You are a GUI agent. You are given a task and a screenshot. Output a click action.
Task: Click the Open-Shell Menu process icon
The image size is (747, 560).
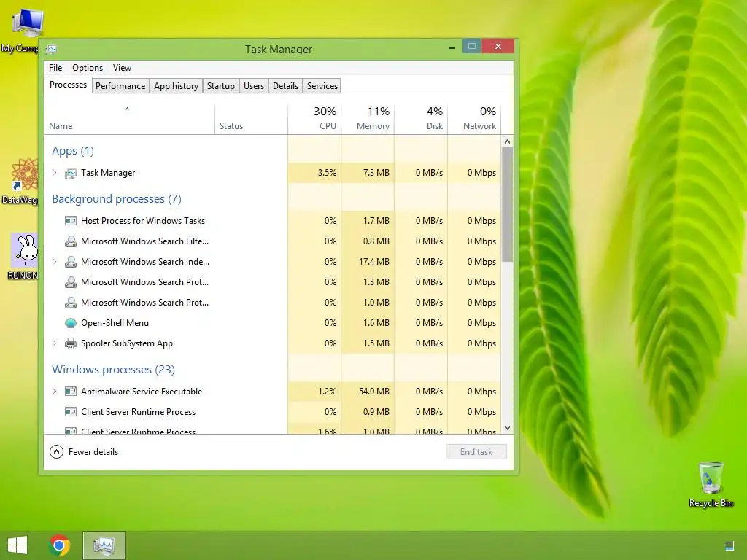tap(71, 323)
